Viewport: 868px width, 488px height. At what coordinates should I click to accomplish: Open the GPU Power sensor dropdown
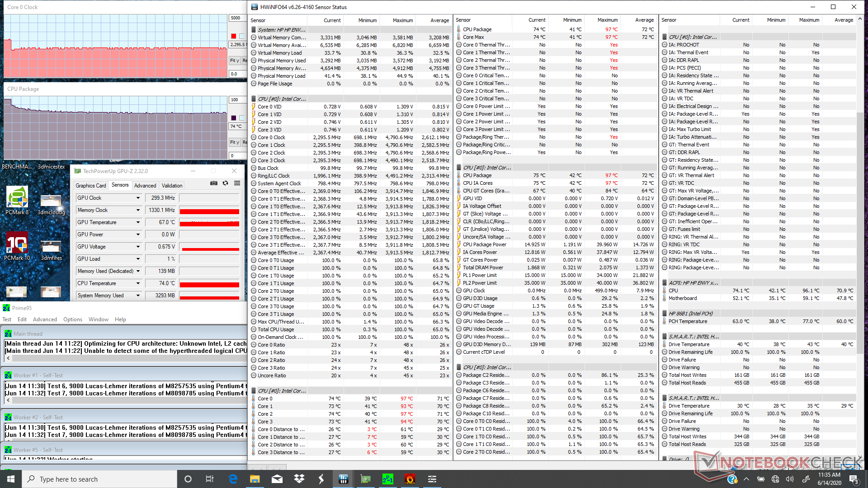(138, 235)
